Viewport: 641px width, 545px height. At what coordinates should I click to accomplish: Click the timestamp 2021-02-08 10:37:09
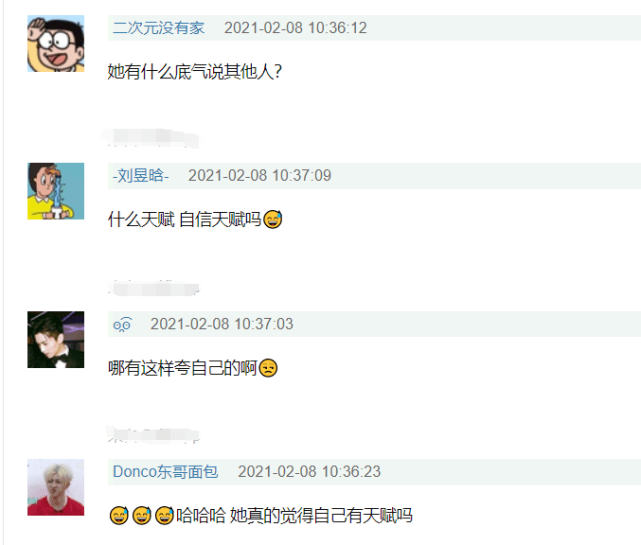(x=260, y=176)
